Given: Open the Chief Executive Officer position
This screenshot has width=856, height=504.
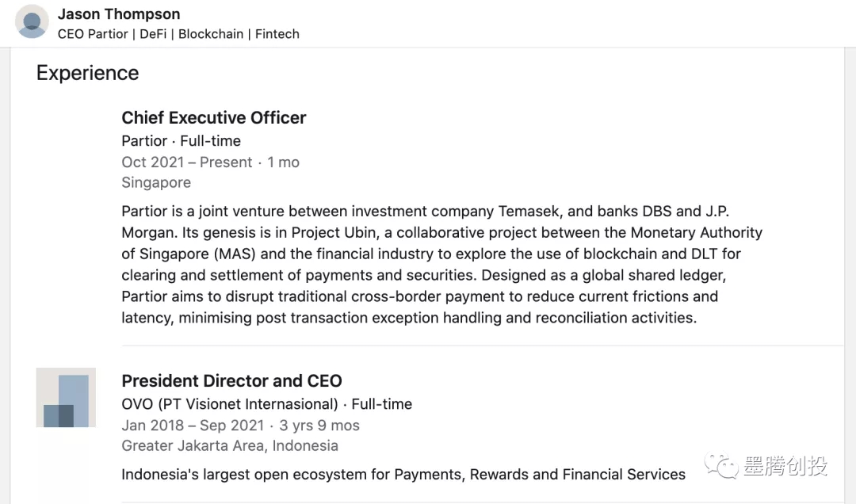Looking at the screenshot, I should [213, 118].
